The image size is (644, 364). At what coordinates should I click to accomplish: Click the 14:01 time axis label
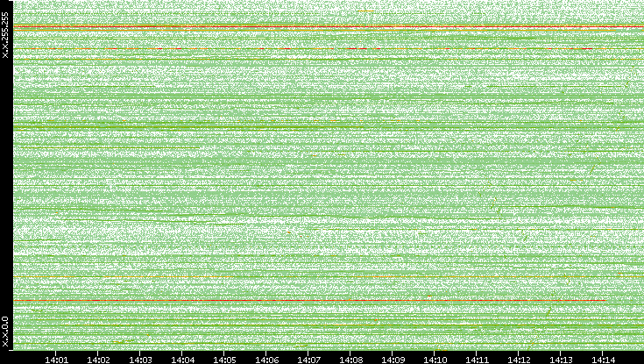coord(56,360)
